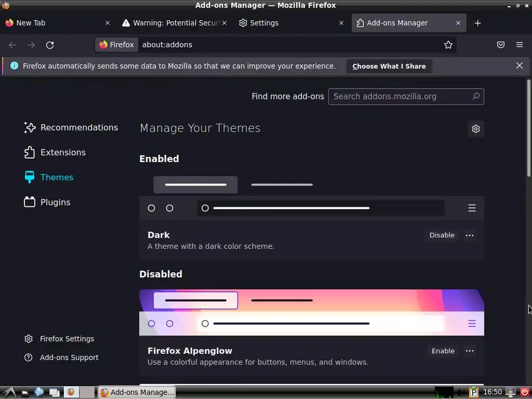This screenshot has width=532, height=399.
Task: Close the Add-ons Manager tab
Action: 458,23
